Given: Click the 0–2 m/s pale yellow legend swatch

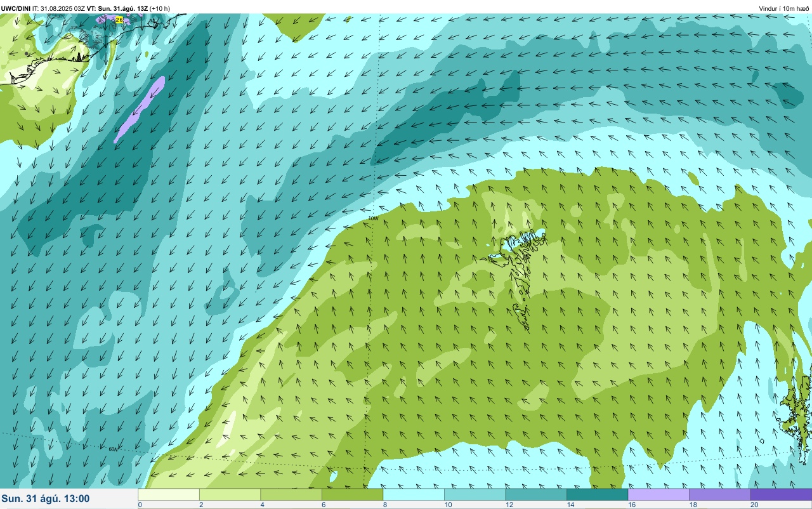Looking at the screenshot, I should click(169, 494).
